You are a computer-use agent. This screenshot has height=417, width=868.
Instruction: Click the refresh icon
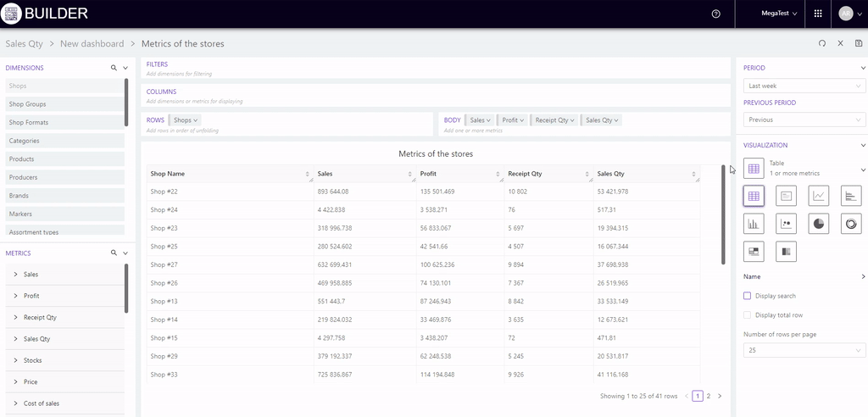click(821, 43)
